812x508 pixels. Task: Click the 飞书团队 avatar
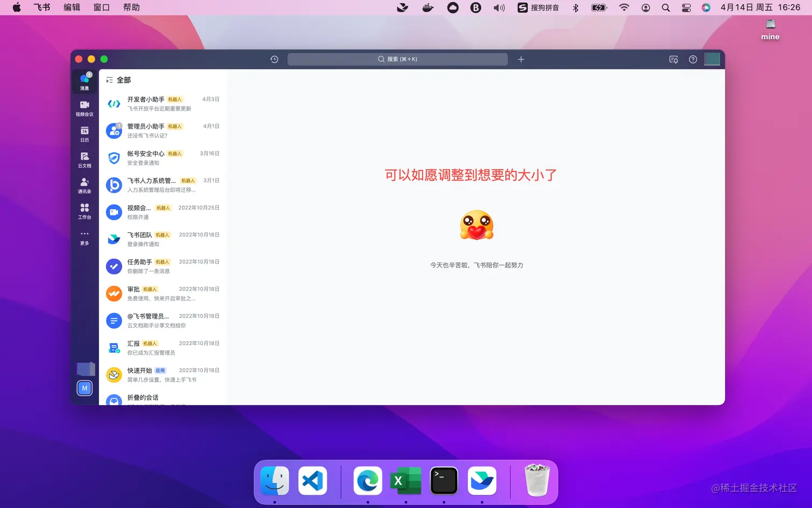(114, 239)
